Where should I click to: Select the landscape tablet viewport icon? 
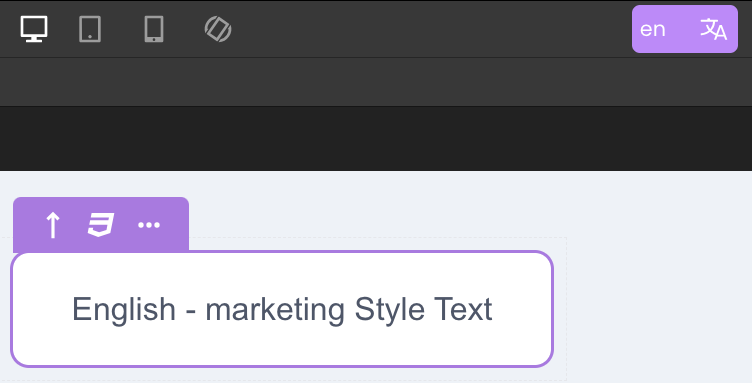(x=90, y=29)
